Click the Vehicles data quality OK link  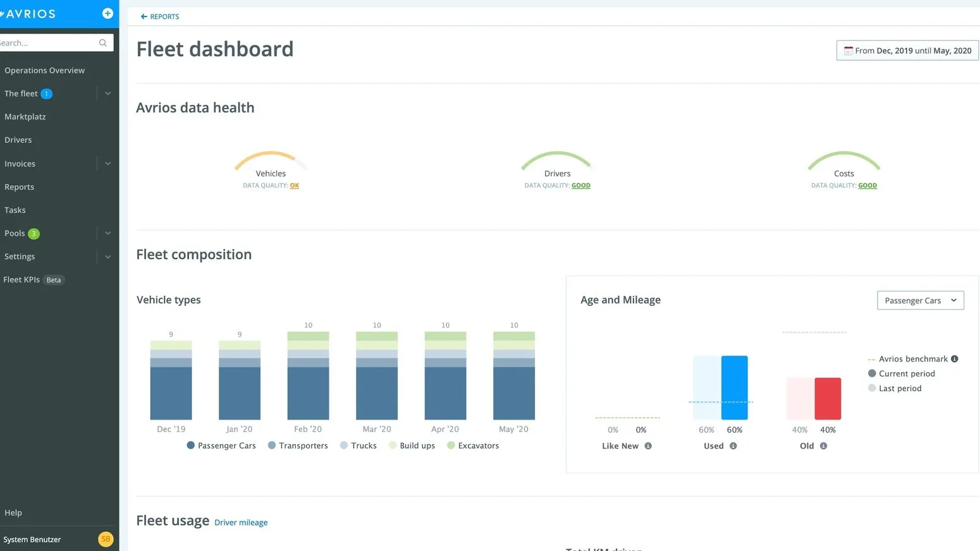(295, 186)
